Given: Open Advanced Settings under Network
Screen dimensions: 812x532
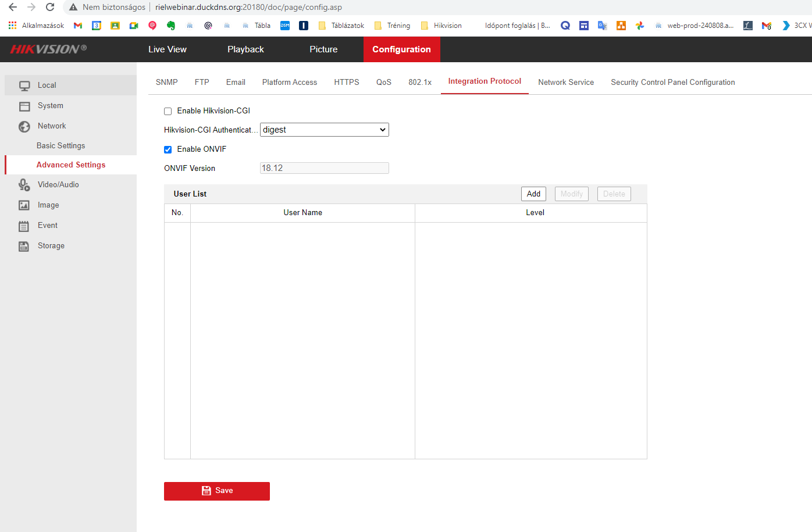Looking at the screenshot, I should 71,165.
